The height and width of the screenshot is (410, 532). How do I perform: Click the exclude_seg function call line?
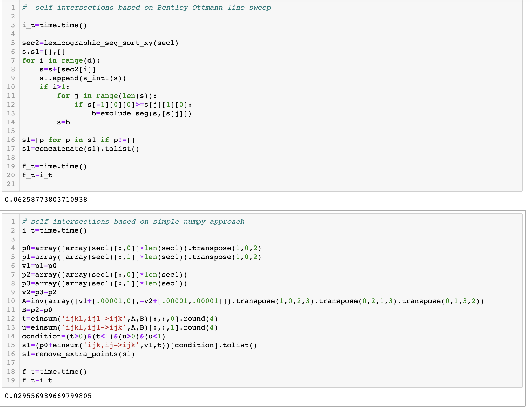142,113
